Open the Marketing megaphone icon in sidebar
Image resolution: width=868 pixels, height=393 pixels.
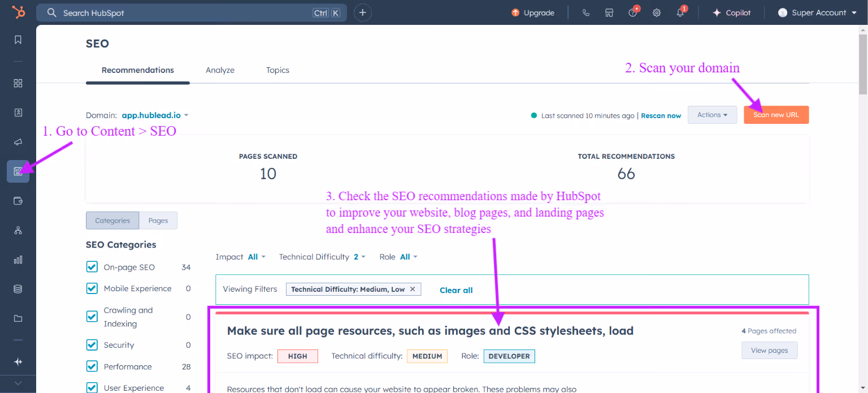[x=18, y=142]
